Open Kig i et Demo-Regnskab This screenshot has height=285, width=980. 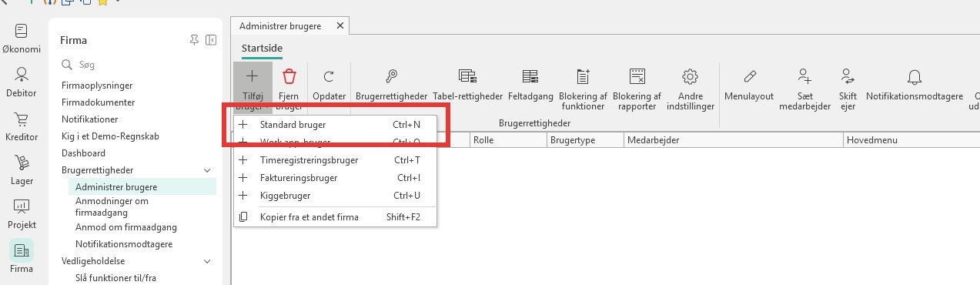(x=111, y=136)
